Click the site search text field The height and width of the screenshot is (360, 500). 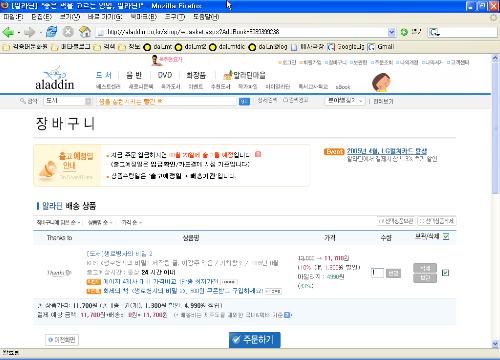coord(166,101)
